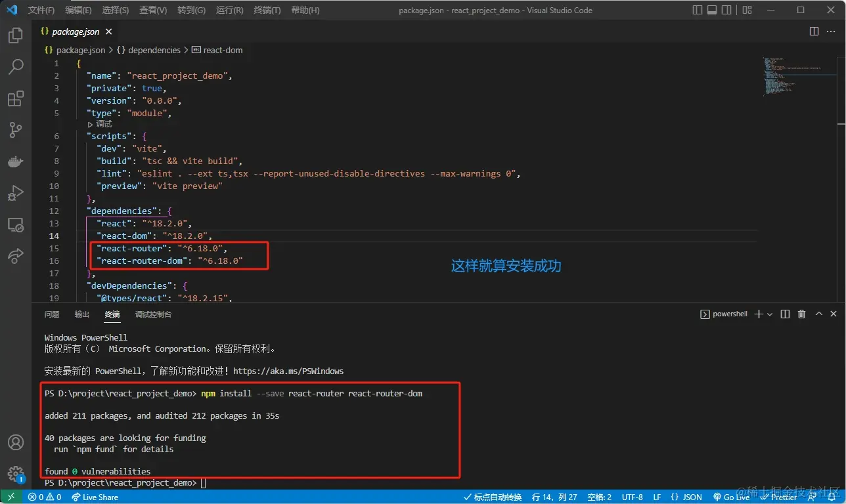
Task: Open the 帮助(H) menu
Action: pos(305,10)
